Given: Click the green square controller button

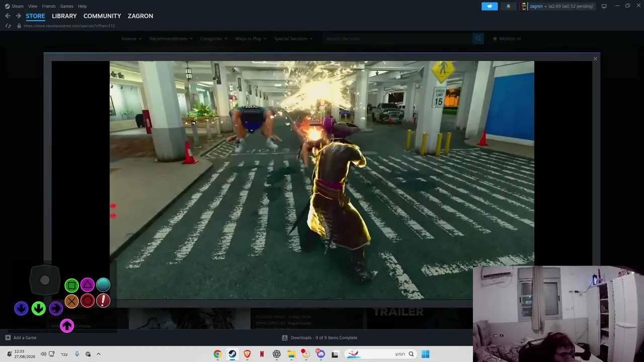Looking at the screenshot, I should tap(71, 286).
